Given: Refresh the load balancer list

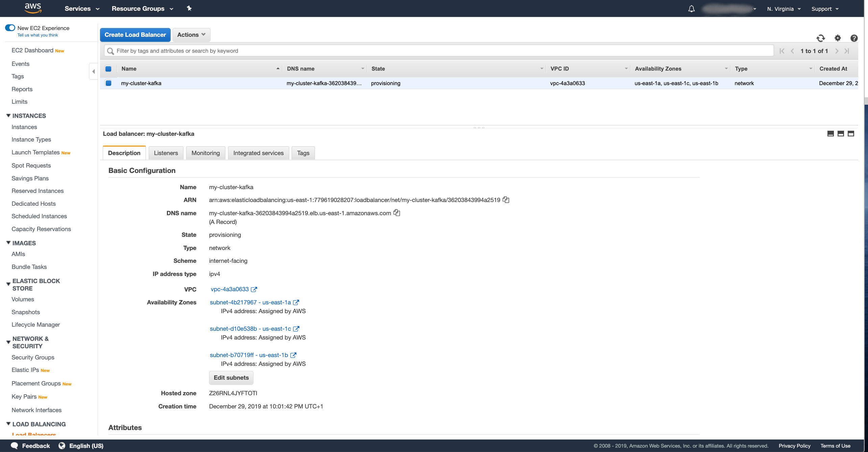Looking at the screenshot, I should [821, 38].
